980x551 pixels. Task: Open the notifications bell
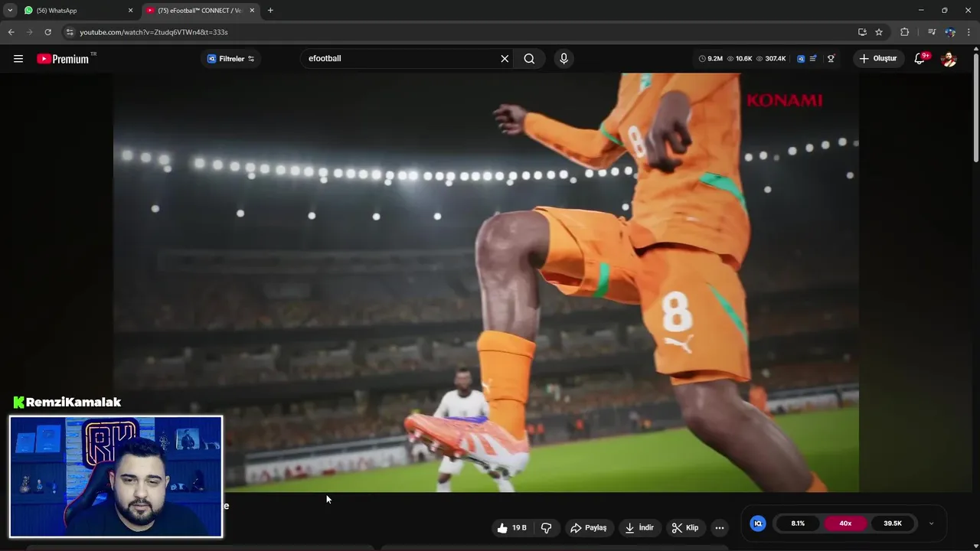920,59
